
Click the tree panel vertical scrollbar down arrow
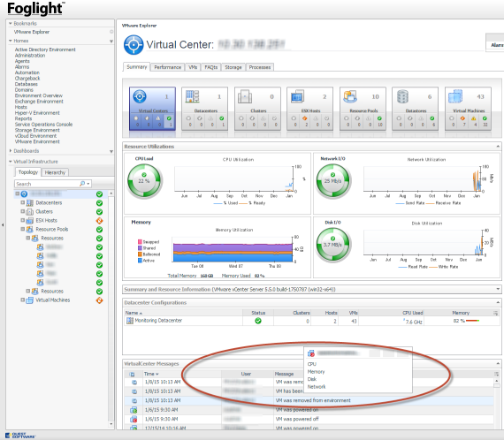[111, 424]
